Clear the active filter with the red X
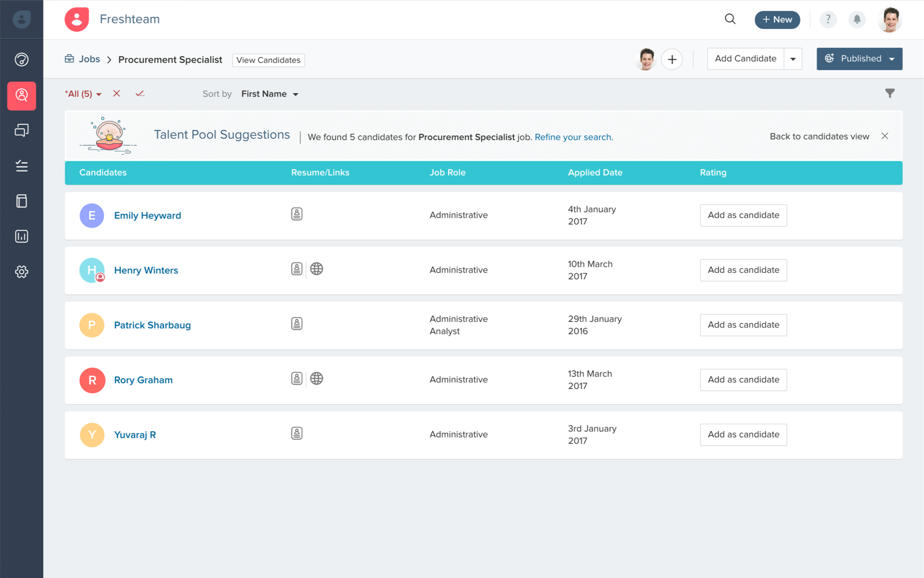924x578 pixels. coord(117,93)
